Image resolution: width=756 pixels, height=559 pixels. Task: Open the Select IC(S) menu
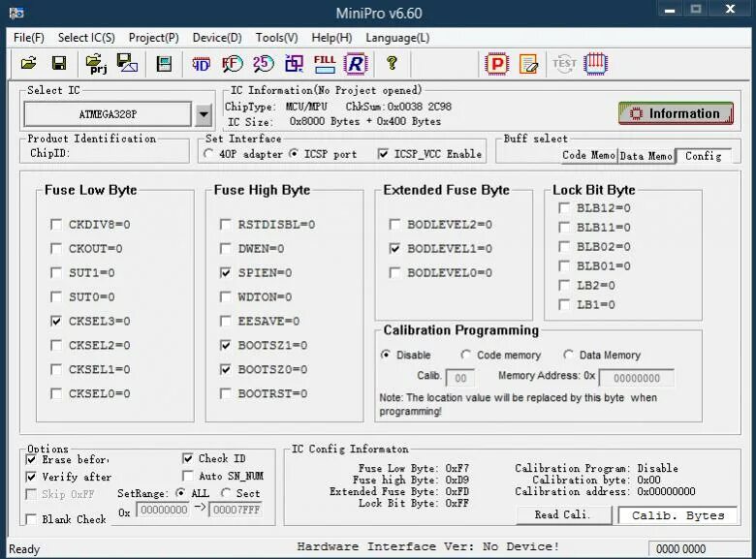pyautogui.click(x=86, y=38)
